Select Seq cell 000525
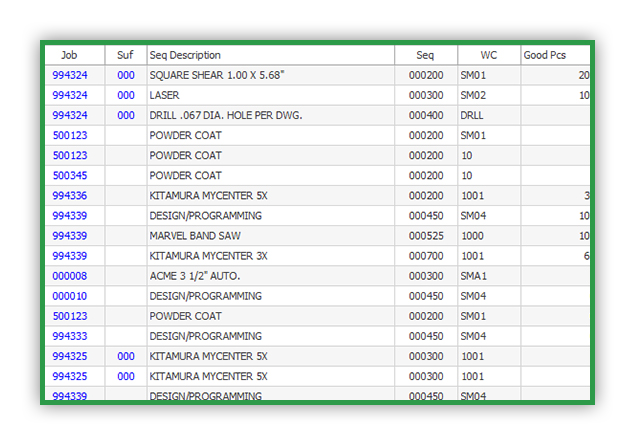The height and width of the screenshot is (445, 635). (x=426, y=236)
